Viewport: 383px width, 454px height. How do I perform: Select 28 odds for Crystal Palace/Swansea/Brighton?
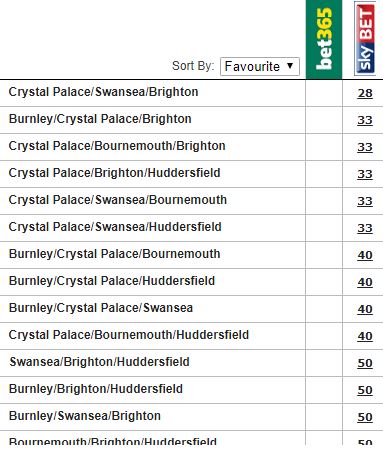click(365, 93)
